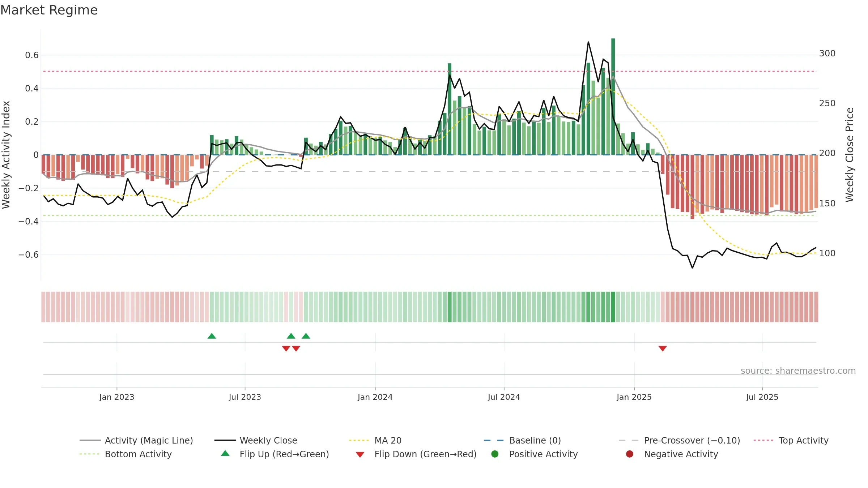Toggle the Flip Down (Green→Red) legend entry
Screen dimensions: 868x488
(416, 454)
